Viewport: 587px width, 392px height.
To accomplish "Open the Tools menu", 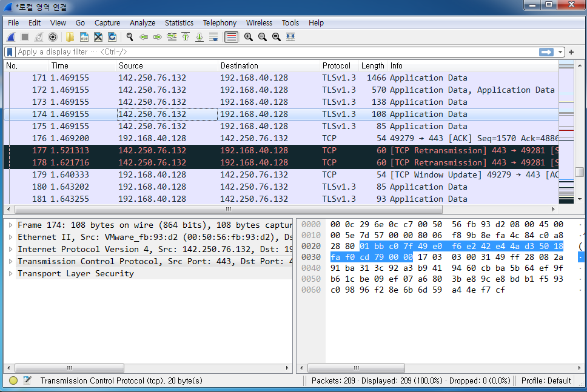I will coord(290,23).
